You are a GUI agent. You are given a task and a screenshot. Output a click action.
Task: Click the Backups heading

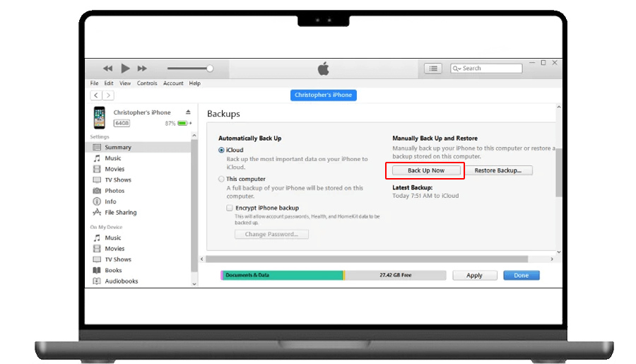click(x=223, y=114)
